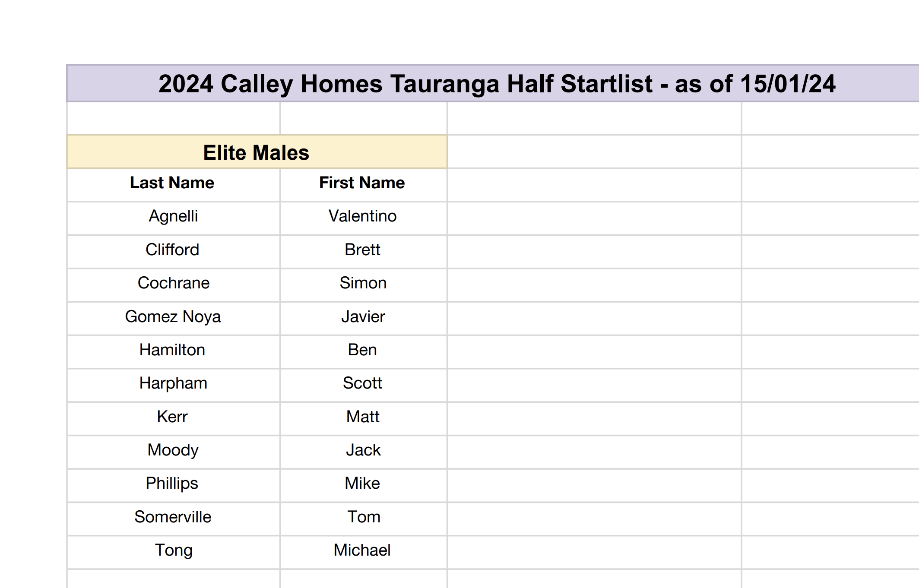Click the Gomez Noya cell

(173, 317)
